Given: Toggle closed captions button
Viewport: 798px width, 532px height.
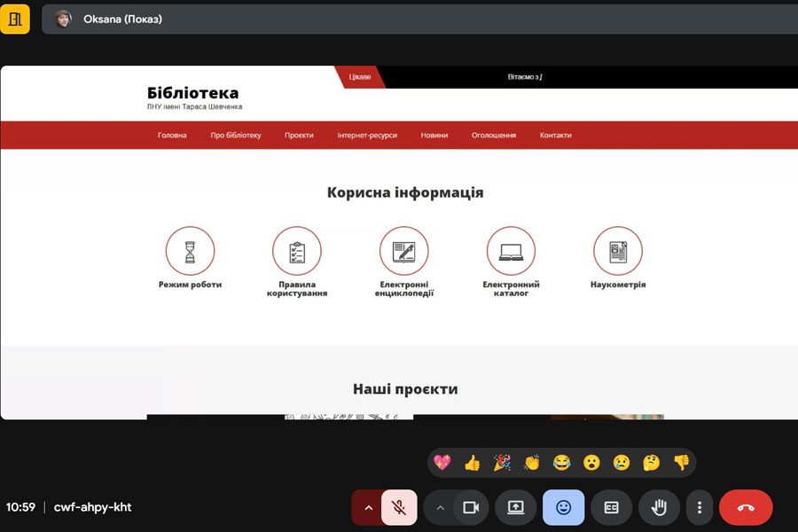Looking at the screenshot, I should click(x=611, y=508).
